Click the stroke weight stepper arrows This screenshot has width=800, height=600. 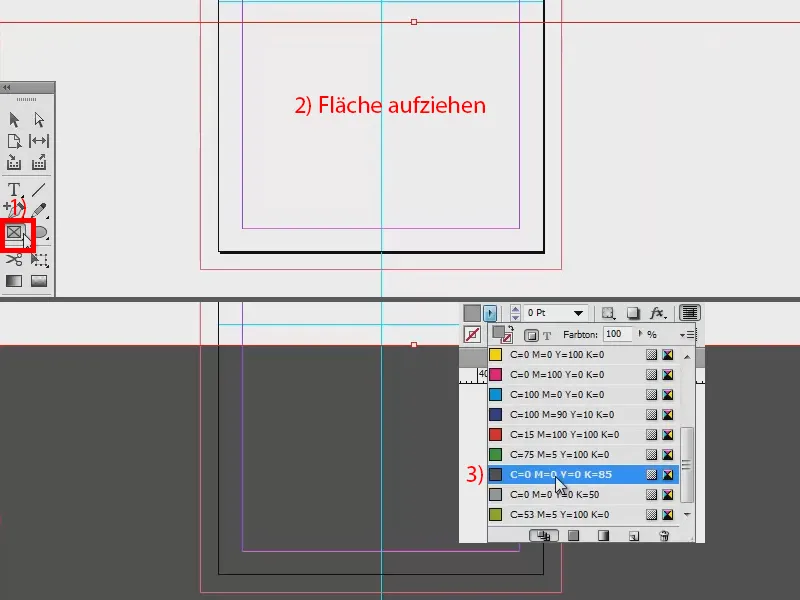(515, 313)
